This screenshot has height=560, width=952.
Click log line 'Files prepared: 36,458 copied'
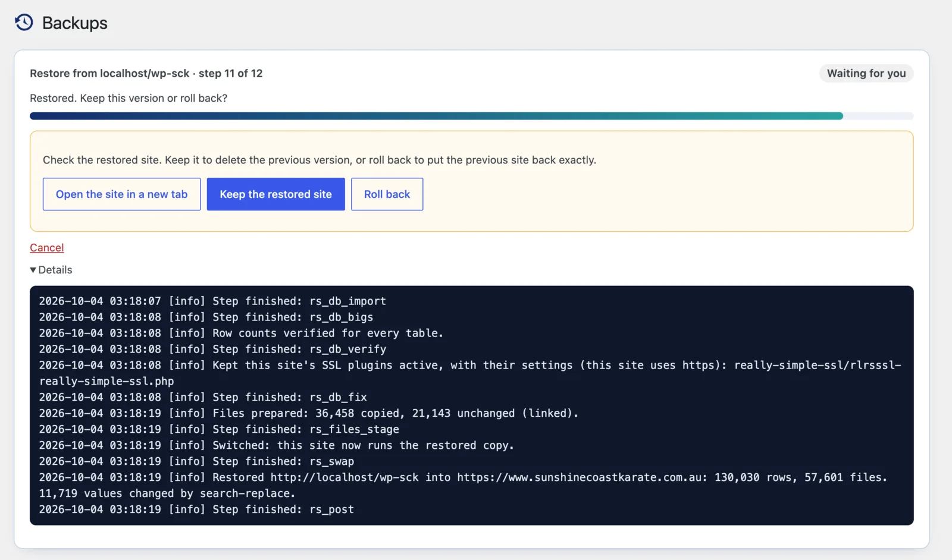(x=309, y=413)
